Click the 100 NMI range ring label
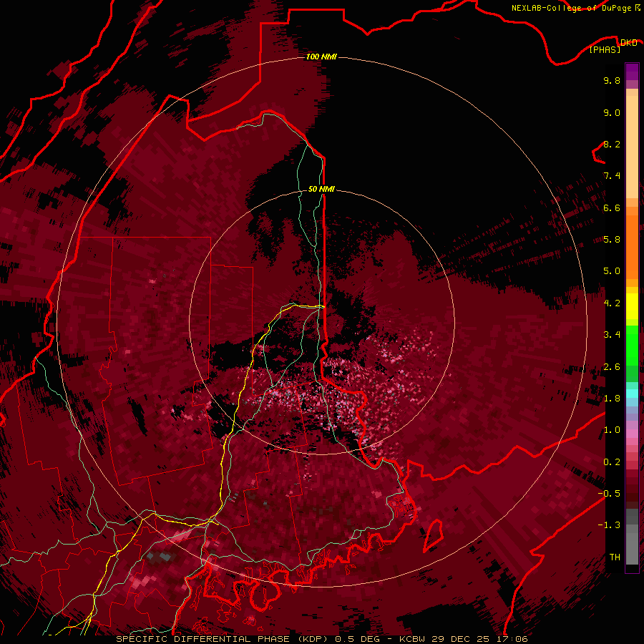Viewport: 644px width, 644px height. [x=321, y=57]
